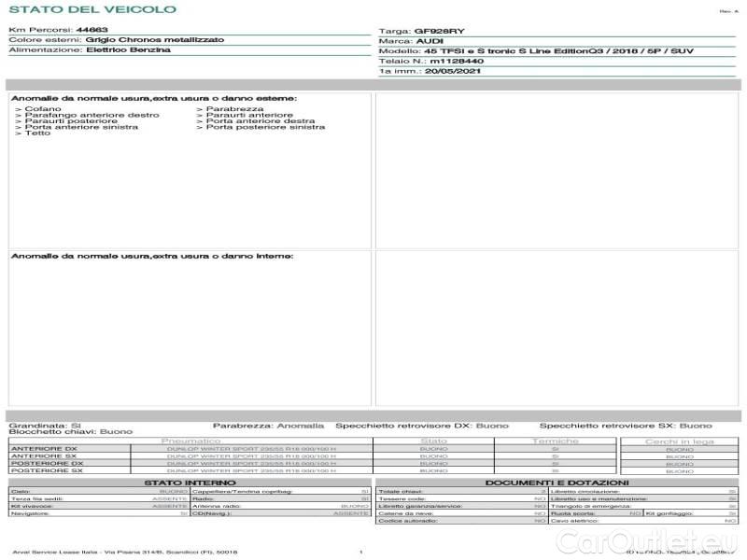The height and width of the screenshot is (560, 747).
Task: Click the 'Modello: 45 TFSI e S tronic' line
Action: tap(536, 51)
